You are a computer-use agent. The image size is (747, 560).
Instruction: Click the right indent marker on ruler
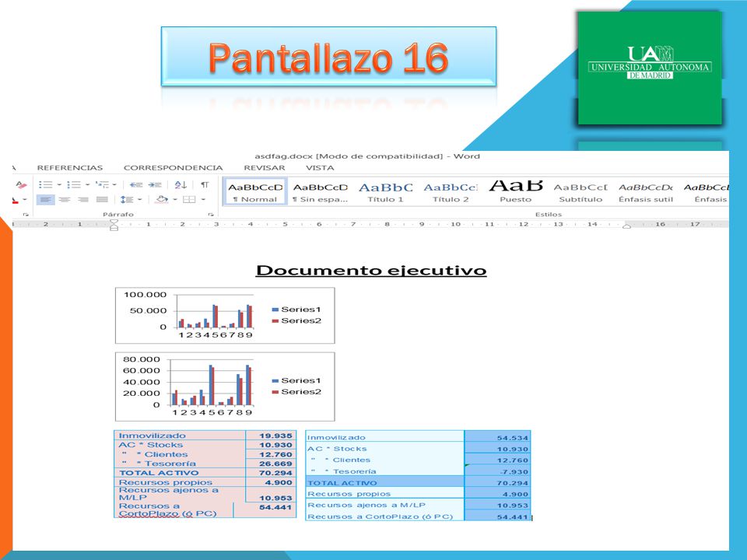click(626, 226)
